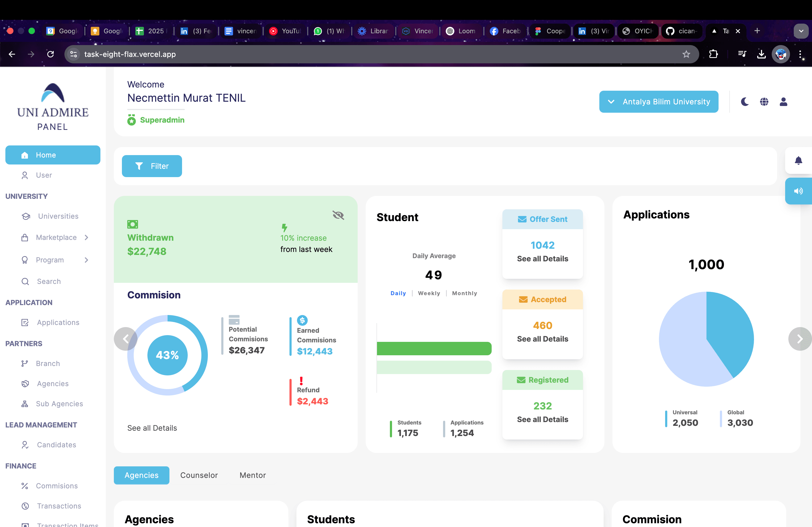The width and height of the screenshot is (812, 527).
Task: Open browser extensions puzzle icon
Action: tap(713, 54)
